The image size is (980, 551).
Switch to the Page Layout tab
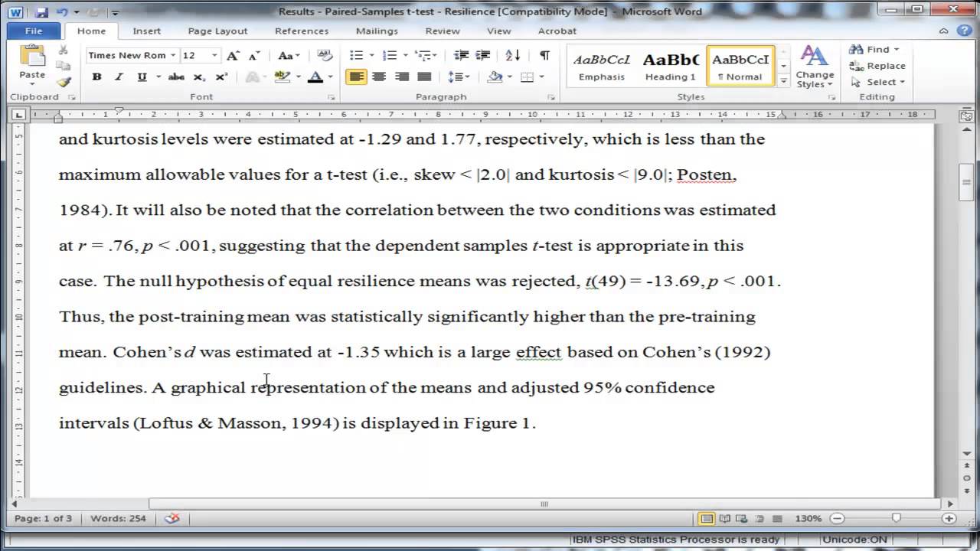pos(217,31)
